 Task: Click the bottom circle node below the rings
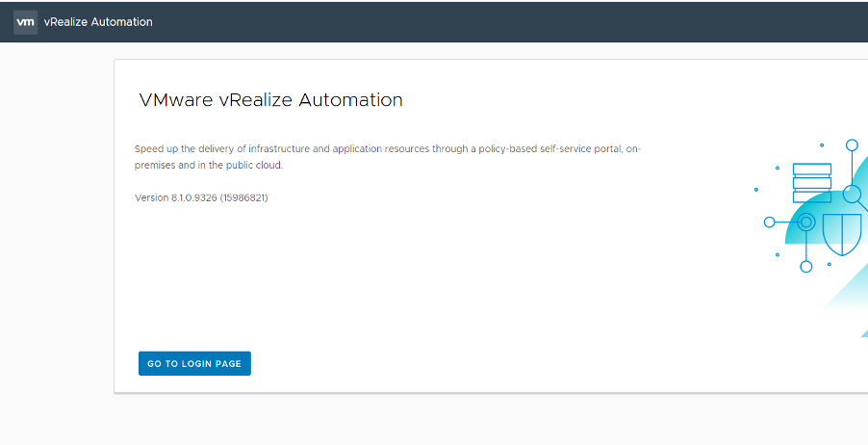coord(806,266)
